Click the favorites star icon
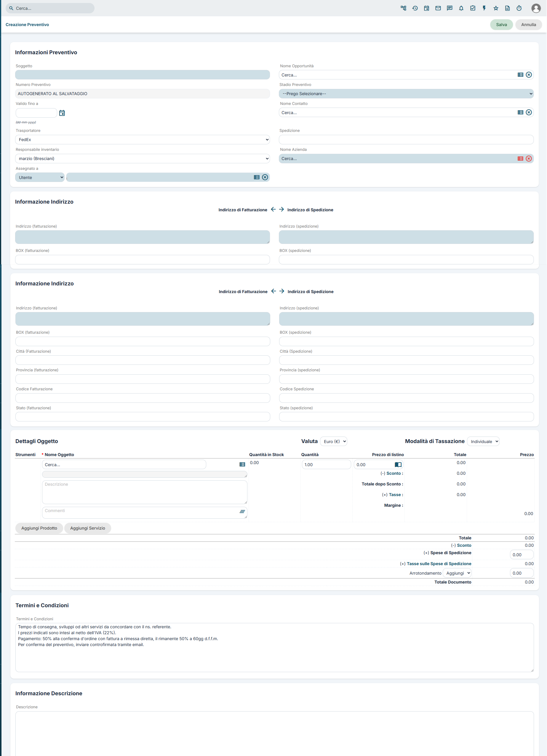This screenshot has height=756, width=547. point(496,8)
